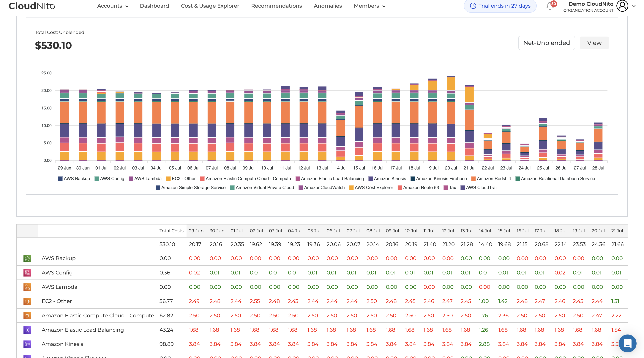Click the Amazon Kinesis service icon

(27, 344)
